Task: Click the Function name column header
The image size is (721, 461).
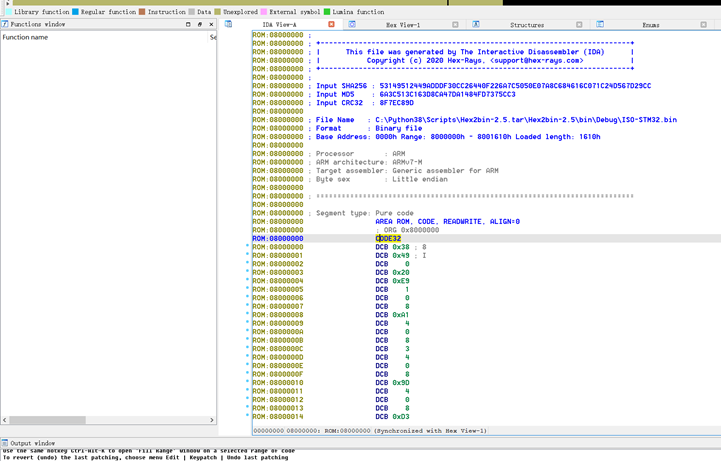Action: [26, 37]
